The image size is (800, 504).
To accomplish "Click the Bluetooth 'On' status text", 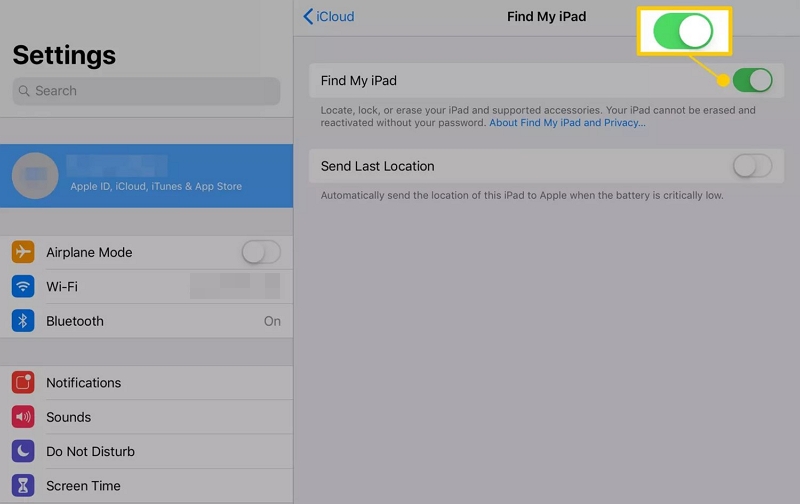I will [272, 321].
